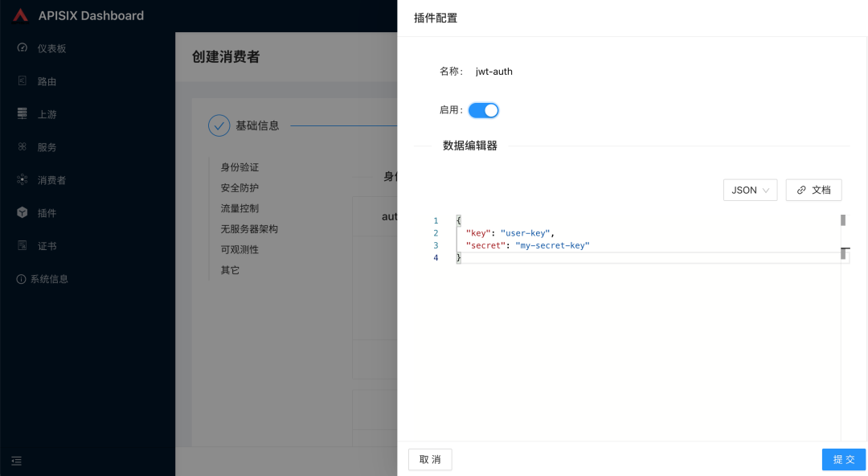Click the APISIX Dashboard title
The image size is (868, 476).
(x=91, y=15)
